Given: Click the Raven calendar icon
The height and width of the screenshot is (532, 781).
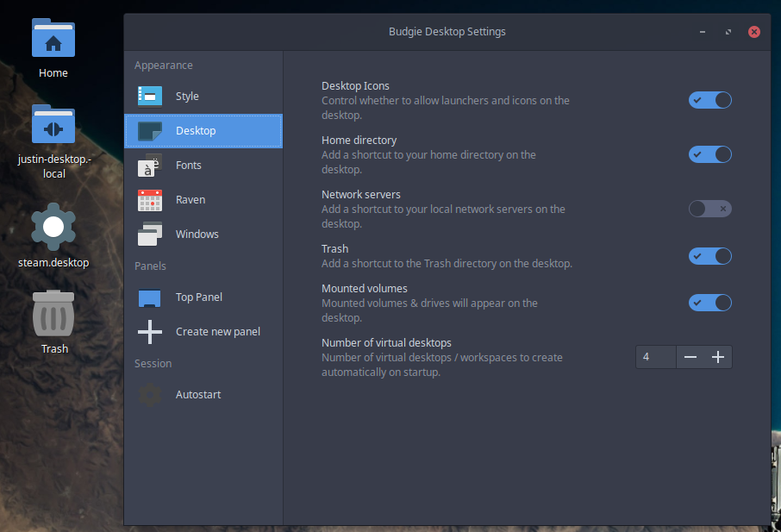Looking at the screenshot, I should (150, 200).
